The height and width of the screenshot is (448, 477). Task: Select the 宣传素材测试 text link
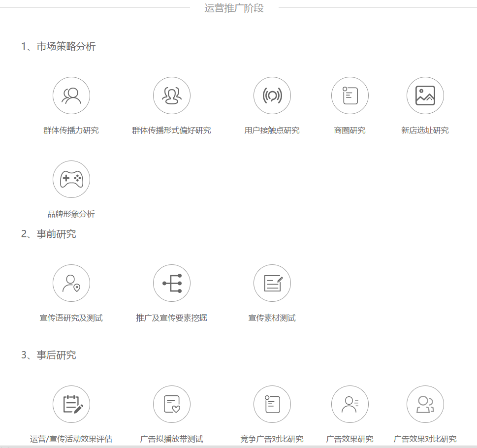272,318
